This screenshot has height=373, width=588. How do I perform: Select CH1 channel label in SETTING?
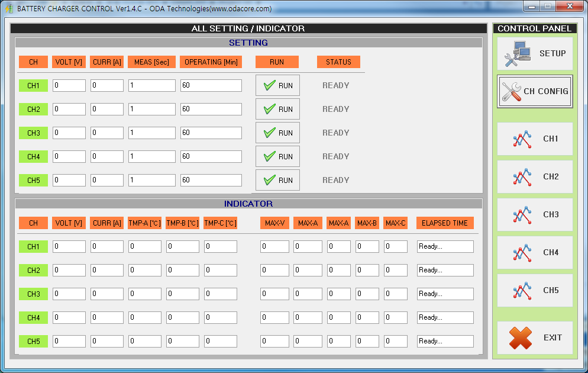pyautogui.click(x=33, y=86)
